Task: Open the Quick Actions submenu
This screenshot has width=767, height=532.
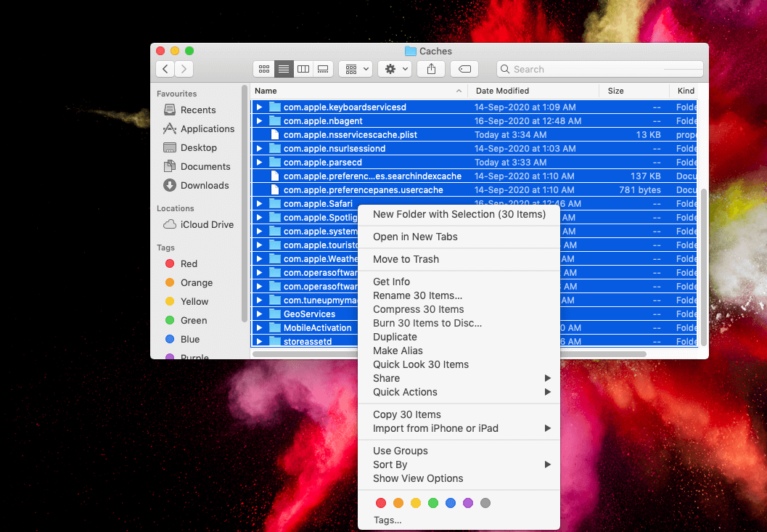Action: (x=405, y=392)
